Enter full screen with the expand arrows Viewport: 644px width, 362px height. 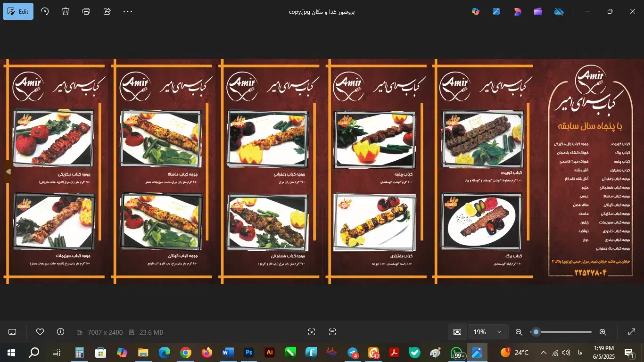point(632,332)
